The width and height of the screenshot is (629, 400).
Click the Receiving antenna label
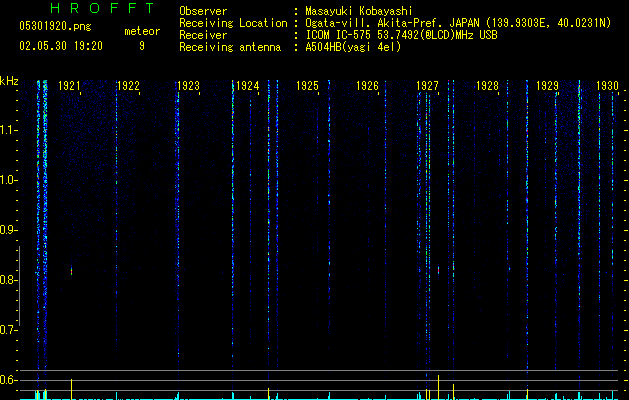coord(230,47)
